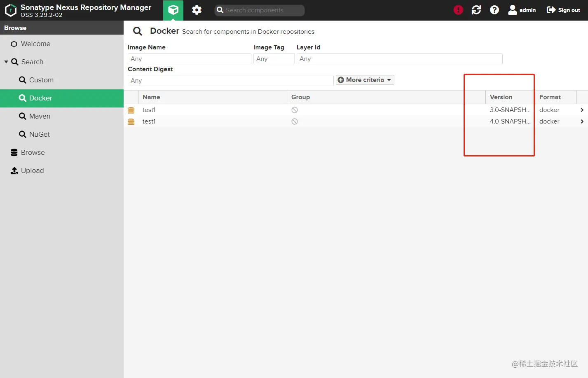588x378 pixels.
Task: Select test1 name in the 4.0-SNAPSHOT row
Action: click(149, 121)
